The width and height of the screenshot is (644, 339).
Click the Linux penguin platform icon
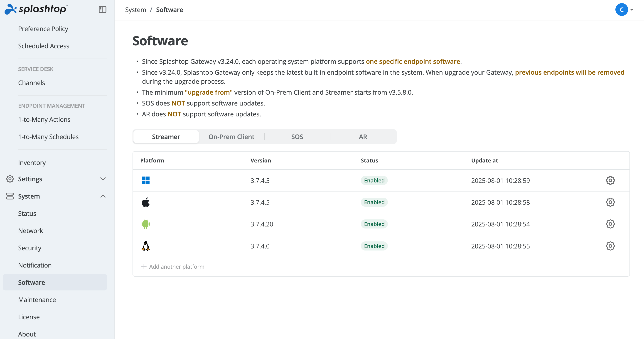(146, 246)
